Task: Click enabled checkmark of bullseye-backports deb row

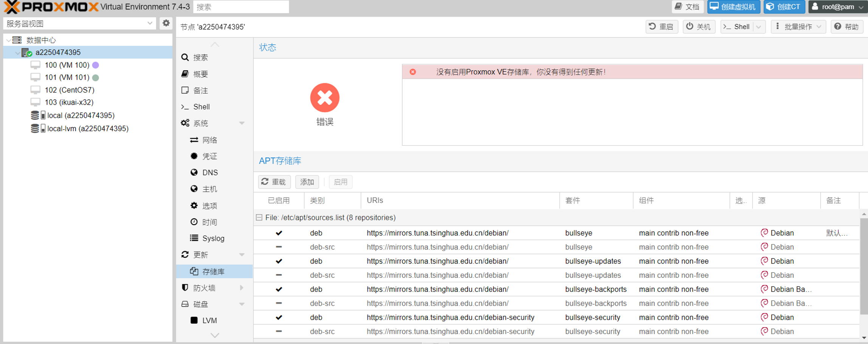Action: pos(279,289)
